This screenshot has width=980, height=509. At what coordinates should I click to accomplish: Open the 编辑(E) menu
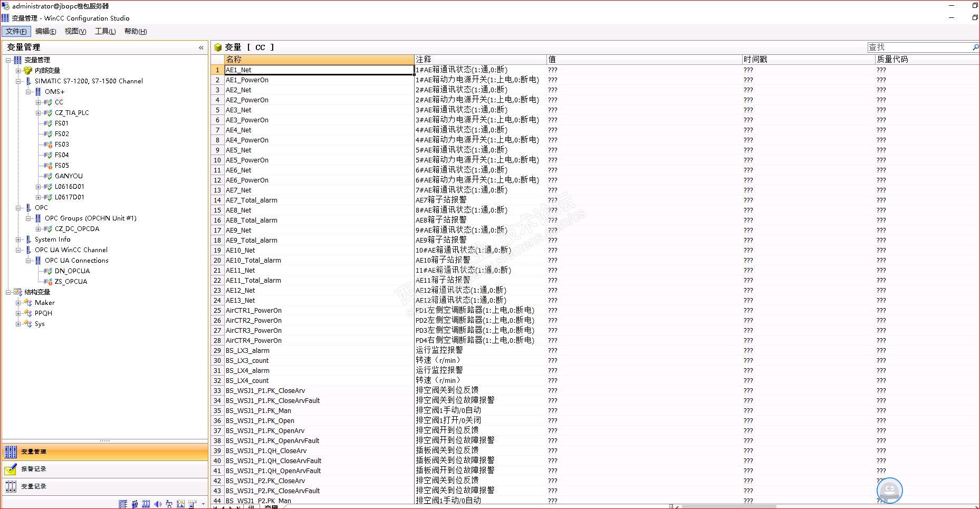46,32
